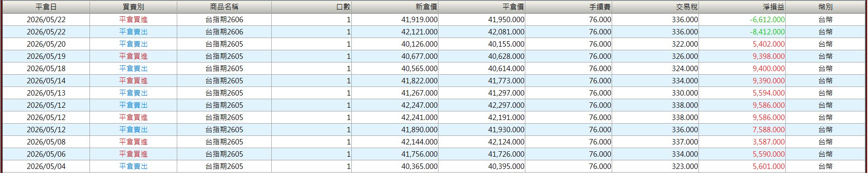Sort by the 淨損益 column header
The width and height of the screenshot is (868, 173).
tap(742, 7)
